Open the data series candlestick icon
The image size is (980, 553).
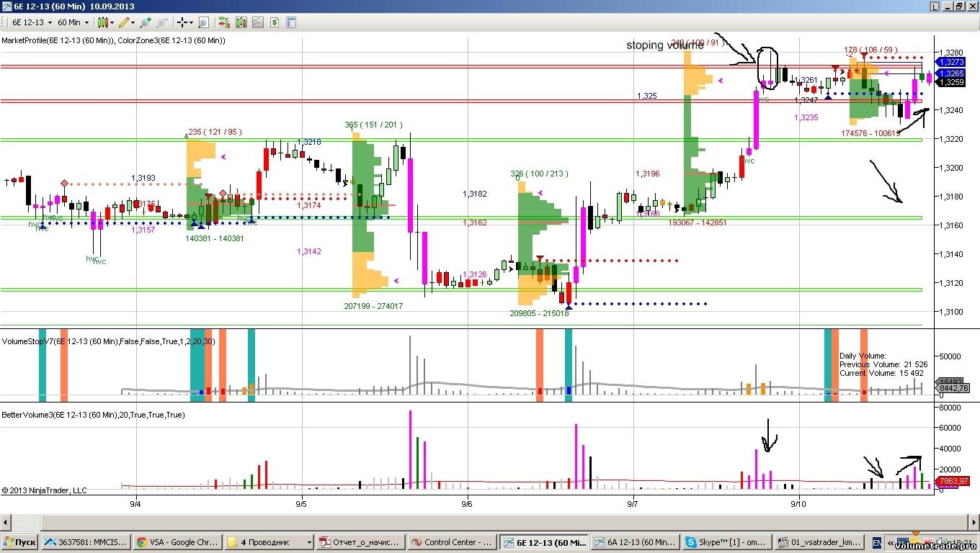240,23
